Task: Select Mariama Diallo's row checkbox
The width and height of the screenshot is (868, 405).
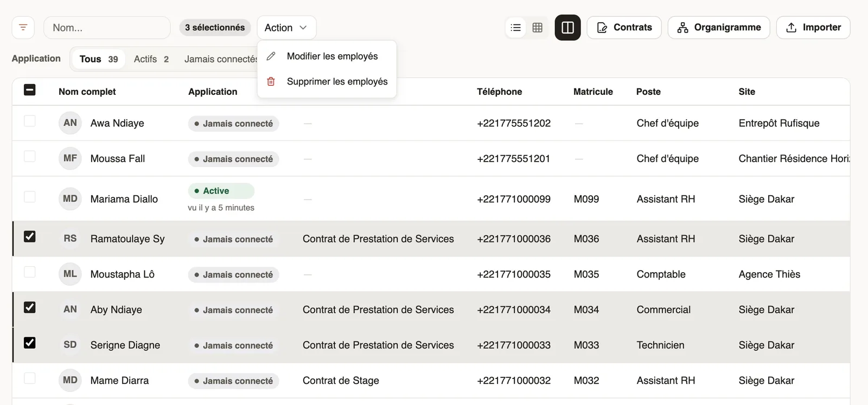Action: [30, 197]
